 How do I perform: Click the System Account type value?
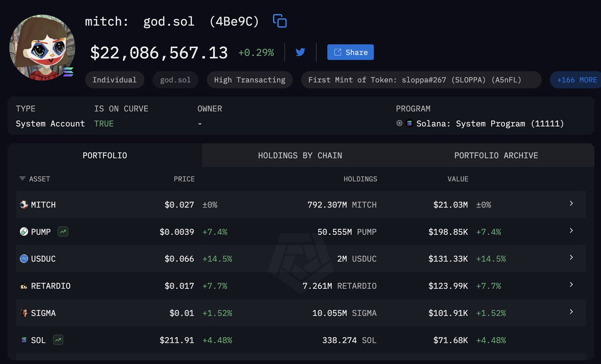pos(50,123)
